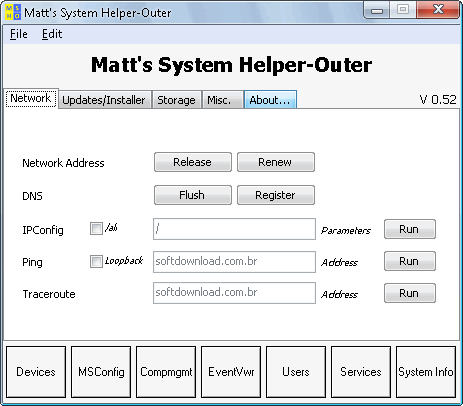Focus the IPConfig parameters field
Image resolution: width=463 pixels, height=406 pixels.
pyautogui.click(x=234, y=229)
